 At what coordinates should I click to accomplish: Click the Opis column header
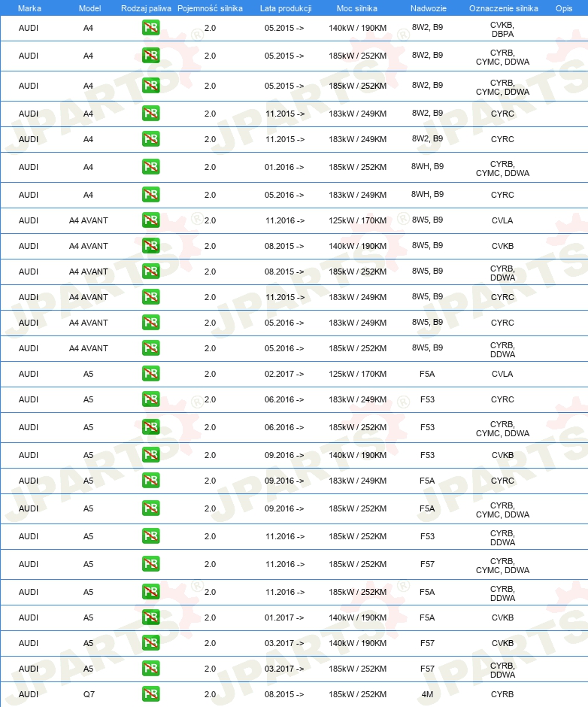tap(564, 8)
